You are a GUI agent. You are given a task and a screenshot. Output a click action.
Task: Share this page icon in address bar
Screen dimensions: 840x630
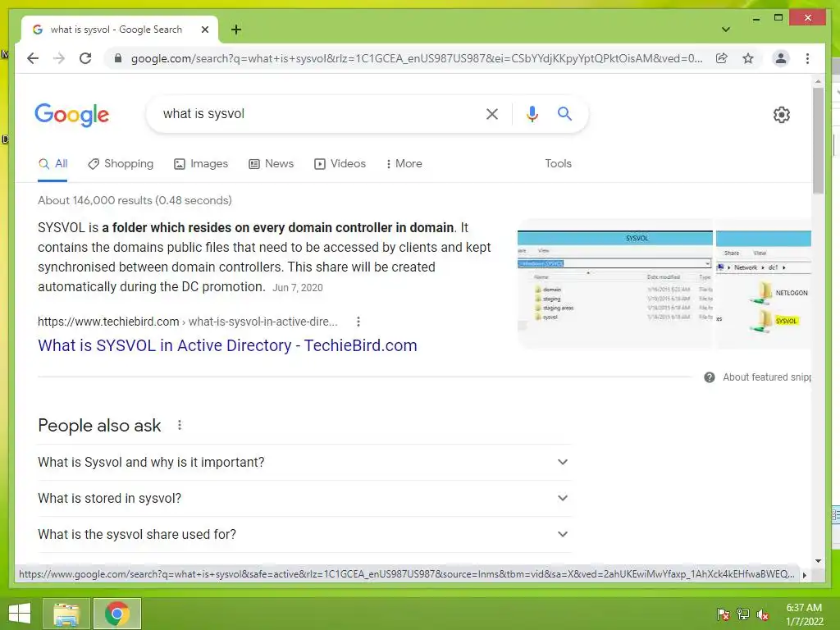(722, 58)
